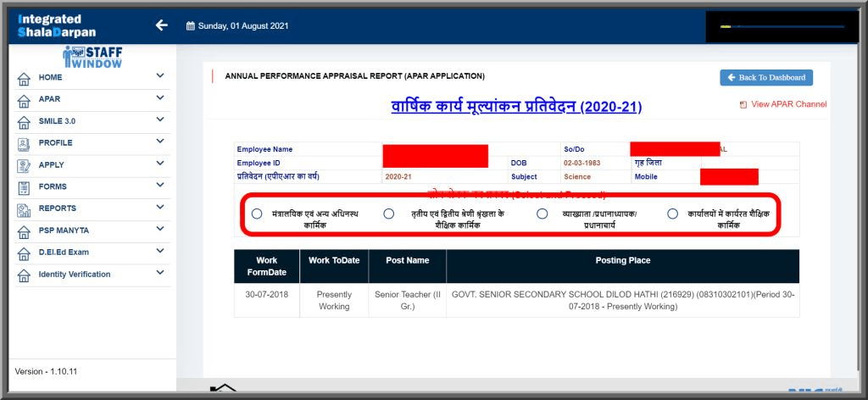Expand the SMILE 3.0 menu chevron
868x400 pixels.
[x=160, y=119]
